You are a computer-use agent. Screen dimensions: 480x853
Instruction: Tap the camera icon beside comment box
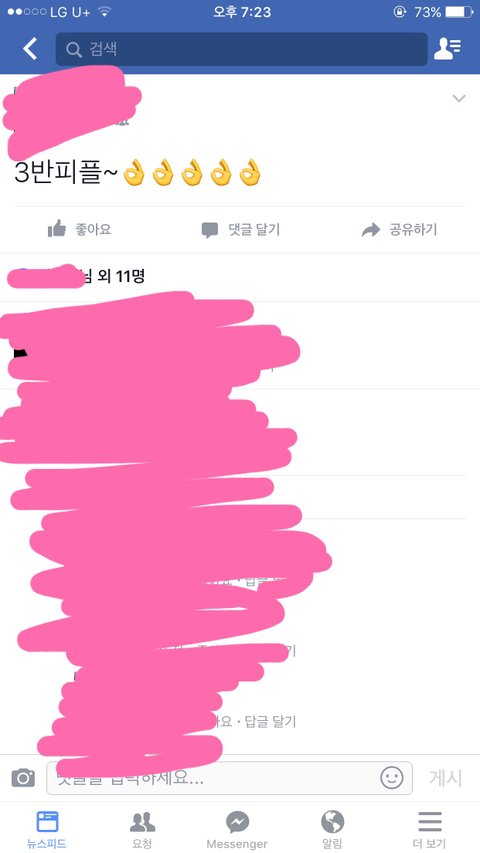click(x=23, y=777)
